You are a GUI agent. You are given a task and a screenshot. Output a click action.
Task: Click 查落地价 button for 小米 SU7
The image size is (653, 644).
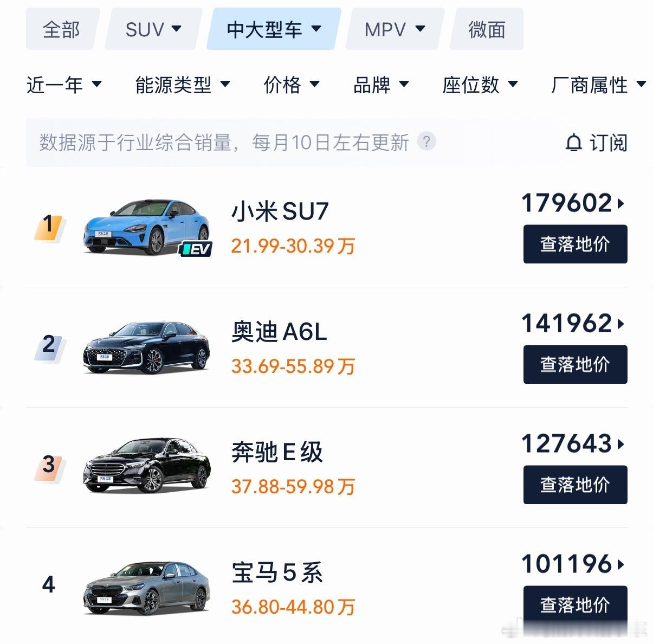pyautogui.click(x=575, y=244)
